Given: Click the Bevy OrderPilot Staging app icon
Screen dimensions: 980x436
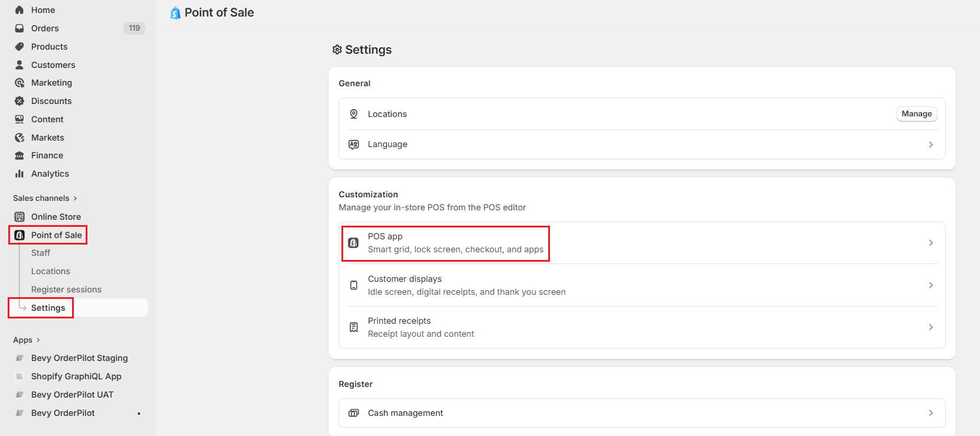Looking at the screenshot, I should point(19,358).
